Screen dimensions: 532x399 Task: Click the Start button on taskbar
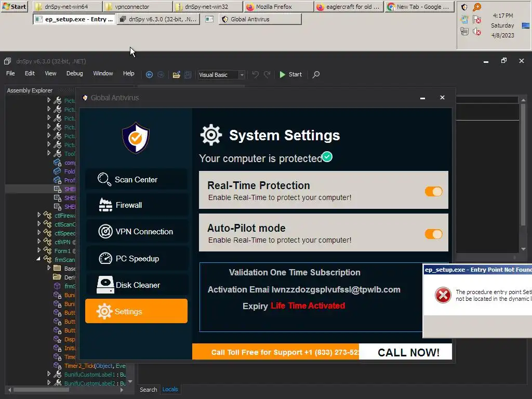(14, 6)
